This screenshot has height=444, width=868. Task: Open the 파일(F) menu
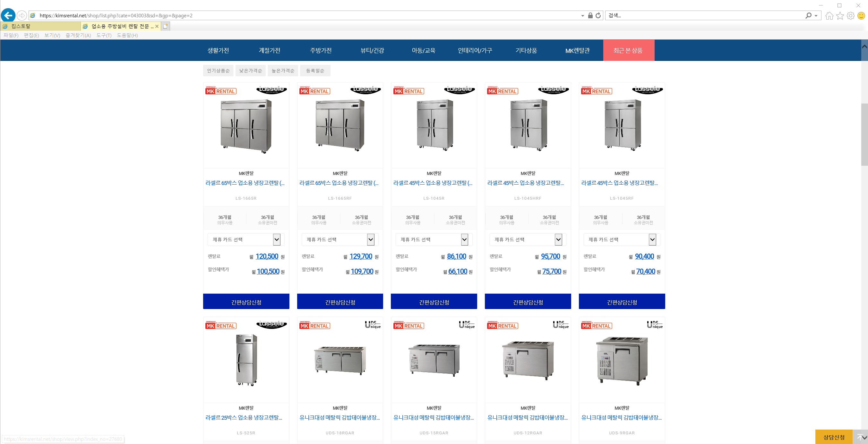[x=11, y=35]
